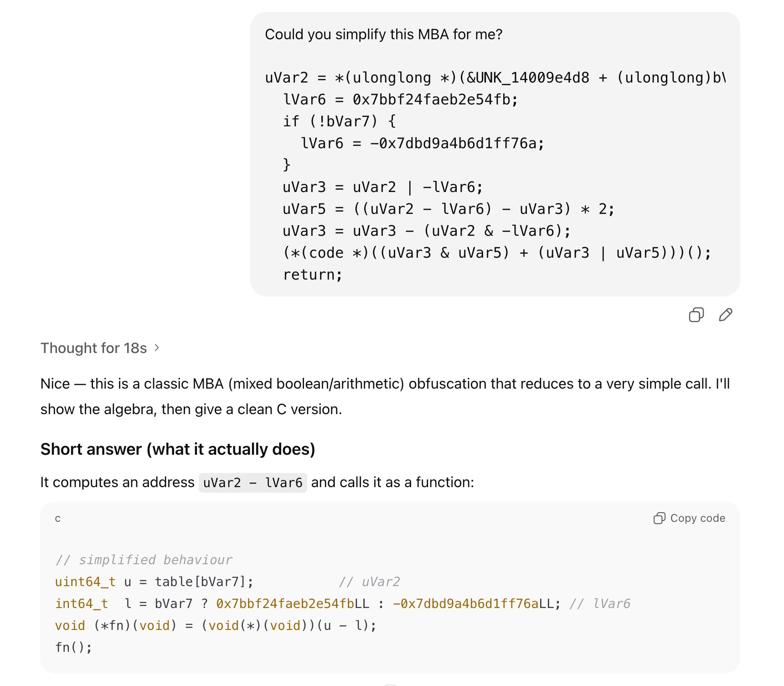This screenshot has width=784, height=686.
Task: Click the "if (!bVar7) {" line
Action: pyautogui.click(x=339, y=121)
